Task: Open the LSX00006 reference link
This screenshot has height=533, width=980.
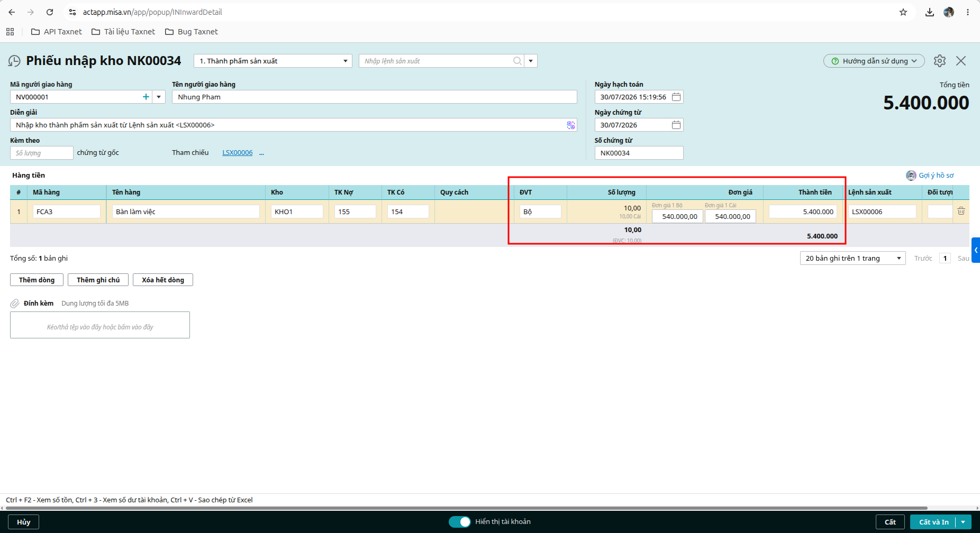Action: click(x=238, y=153)
